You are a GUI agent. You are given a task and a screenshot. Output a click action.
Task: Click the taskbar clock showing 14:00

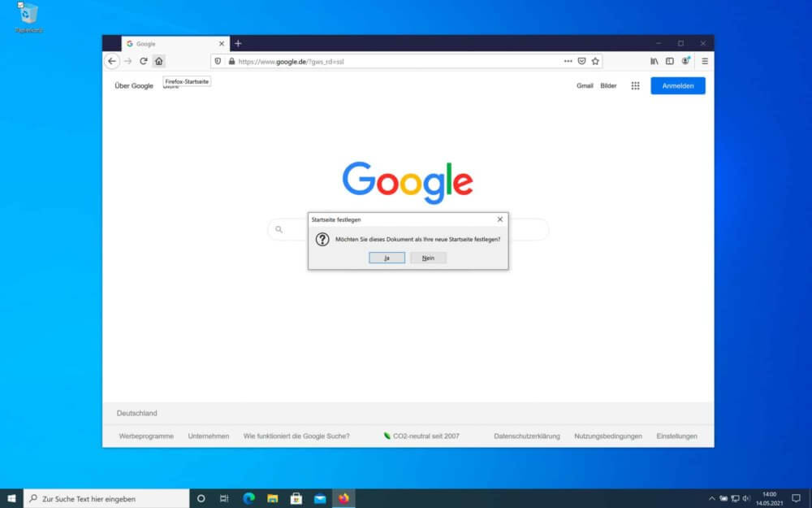[770, 499]
